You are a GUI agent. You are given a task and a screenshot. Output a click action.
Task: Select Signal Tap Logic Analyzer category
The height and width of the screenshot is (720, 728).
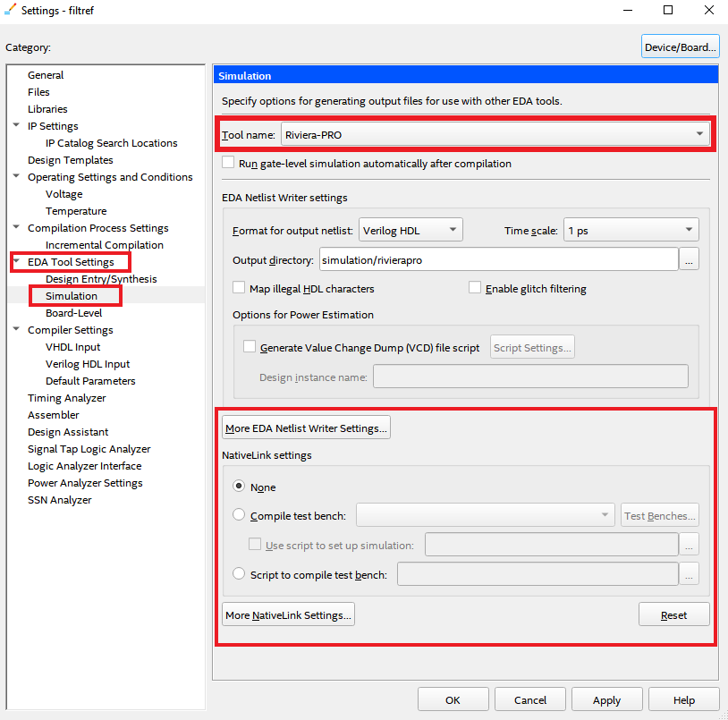(x=89, y=449)
